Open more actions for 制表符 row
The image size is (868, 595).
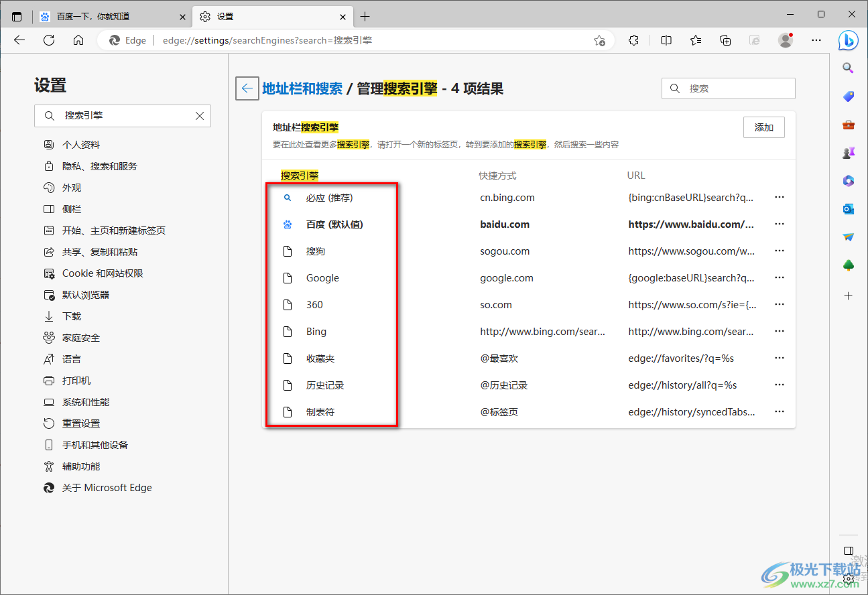click(x=779, y=412)
